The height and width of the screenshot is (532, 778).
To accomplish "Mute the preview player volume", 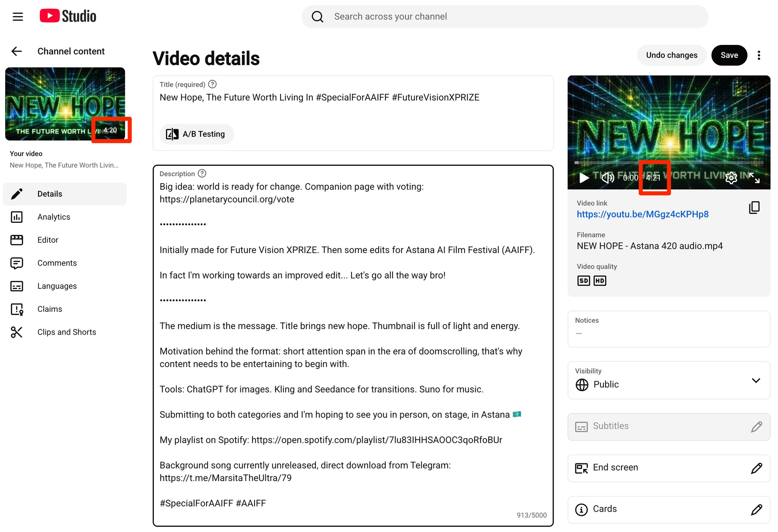I will [x=608, y=177].
